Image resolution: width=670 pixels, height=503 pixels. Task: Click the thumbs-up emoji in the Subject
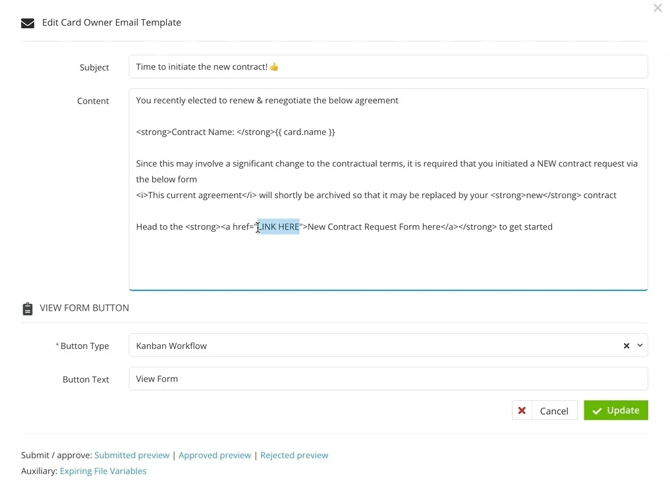click(274, 67)
